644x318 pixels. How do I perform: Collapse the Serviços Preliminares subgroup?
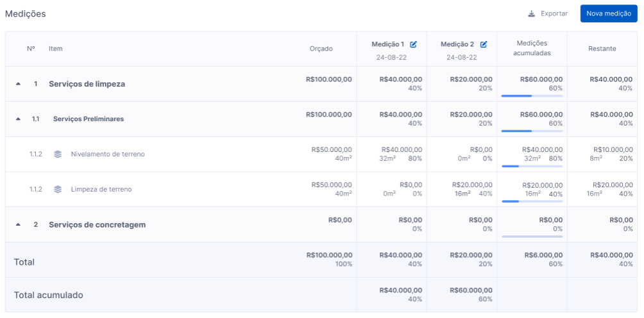pyautogui.click(x=18, y=119)
